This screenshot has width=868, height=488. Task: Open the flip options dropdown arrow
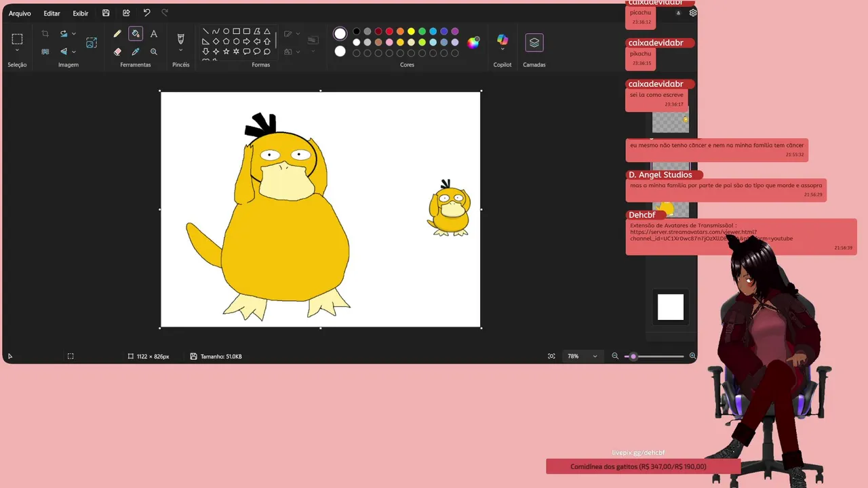pyautogui.click(x=74, y=52)
